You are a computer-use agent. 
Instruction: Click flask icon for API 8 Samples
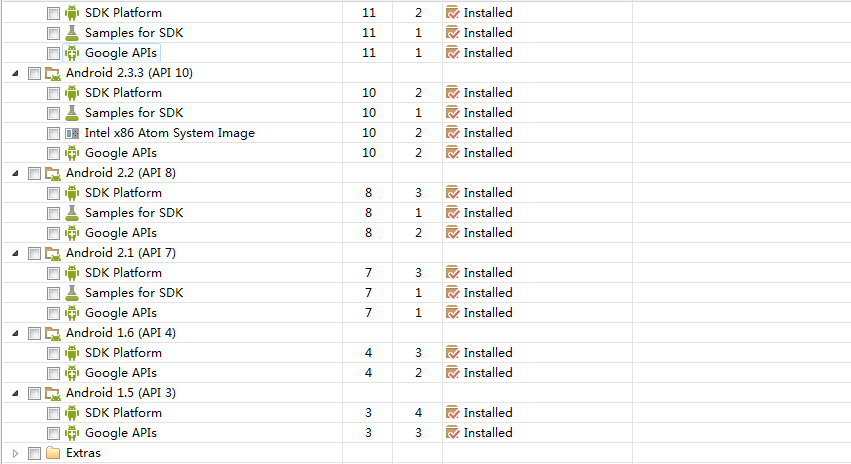pyautogui.click(x=72, y=213)
